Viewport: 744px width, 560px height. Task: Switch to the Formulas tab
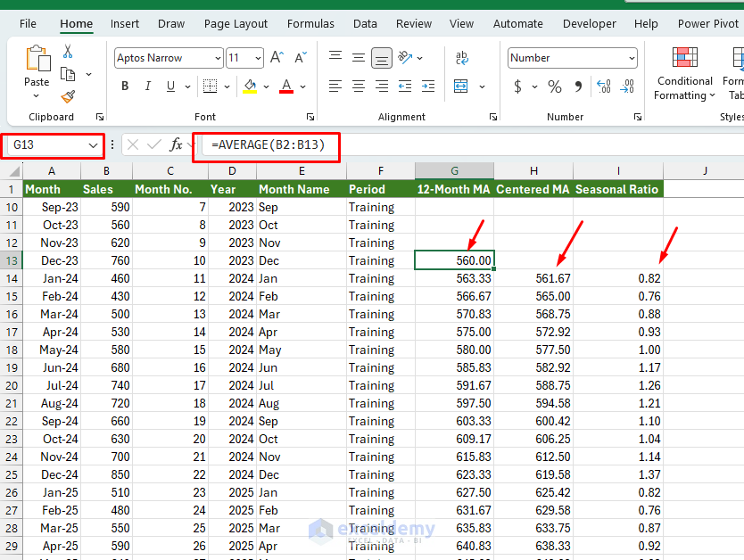[x=310, y=24]
